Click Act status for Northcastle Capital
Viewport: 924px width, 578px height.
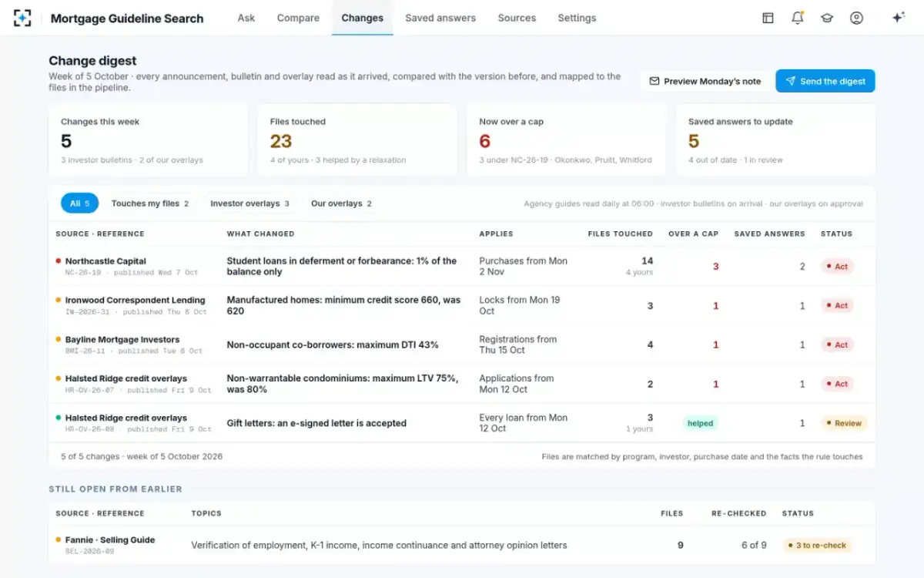(x=836, y=267)
